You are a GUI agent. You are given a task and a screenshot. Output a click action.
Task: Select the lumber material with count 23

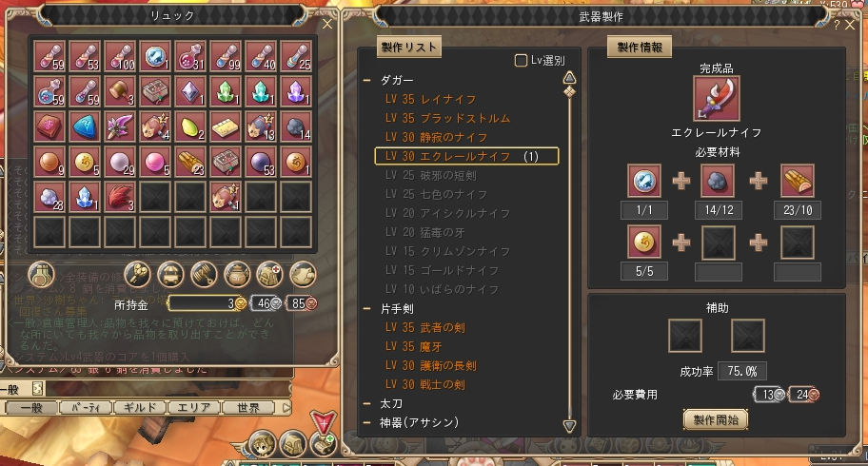click(x=190, y=163)
